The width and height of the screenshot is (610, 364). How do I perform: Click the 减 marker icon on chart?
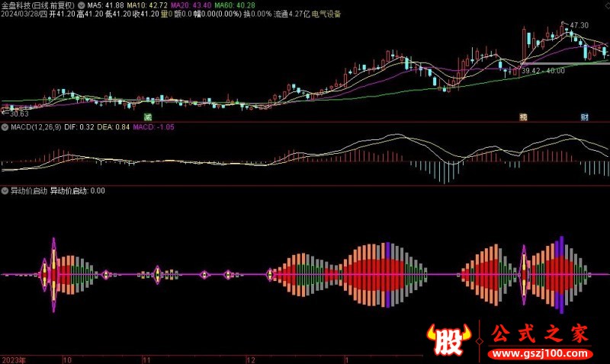148,117
